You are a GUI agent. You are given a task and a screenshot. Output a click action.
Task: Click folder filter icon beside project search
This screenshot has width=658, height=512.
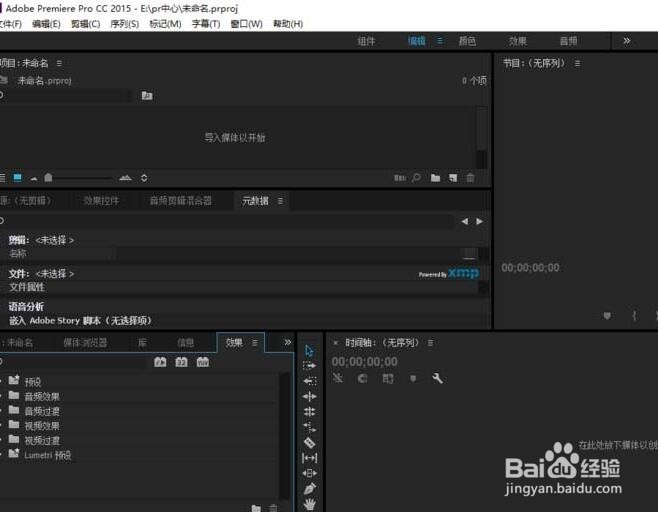tap(147, 96)
